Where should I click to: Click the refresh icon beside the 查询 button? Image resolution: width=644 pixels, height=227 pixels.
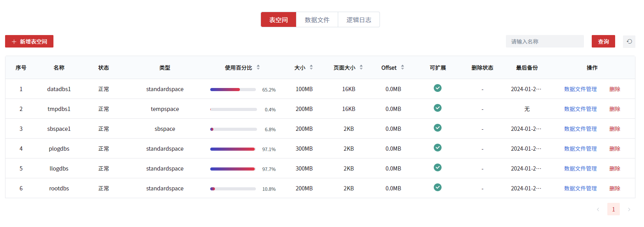pyautogui.click(x=629, y=42)
